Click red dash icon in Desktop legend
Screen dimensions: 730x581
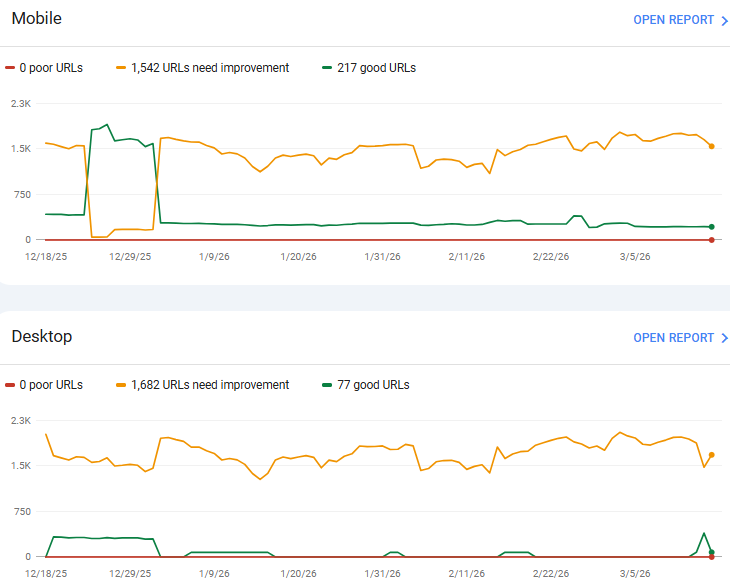(x=10, y=385)
